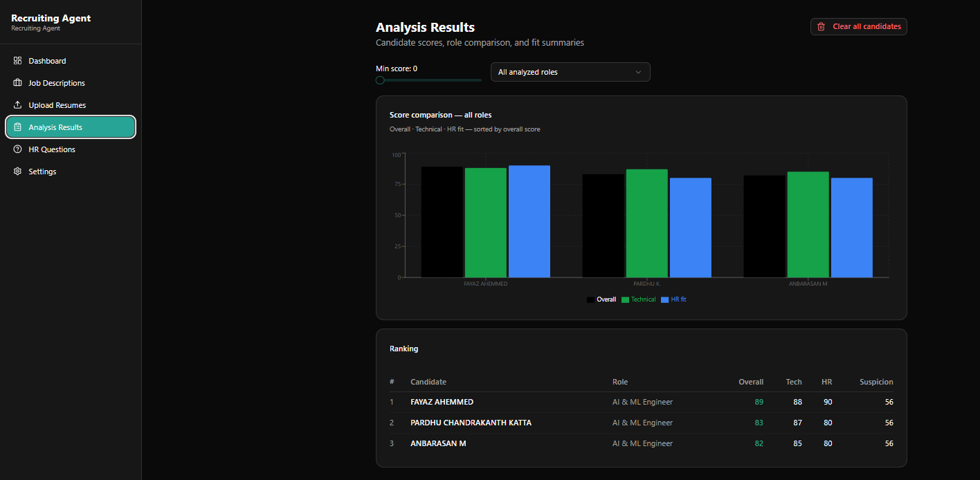Click the Candidate column header

coord(428,382)
